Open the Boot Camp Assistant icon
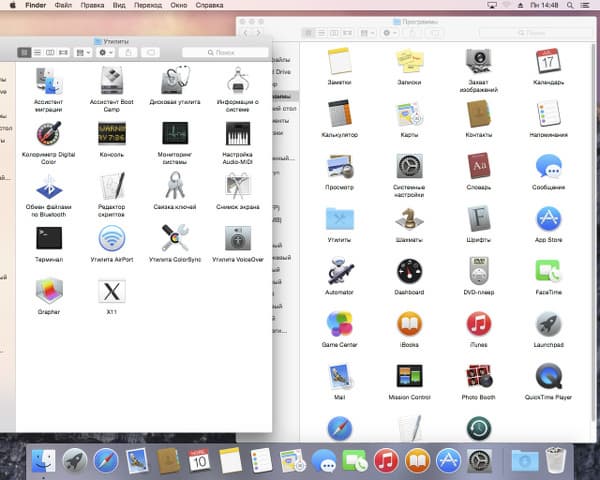This screenshot has height=480, width=600. coord(112,80)
